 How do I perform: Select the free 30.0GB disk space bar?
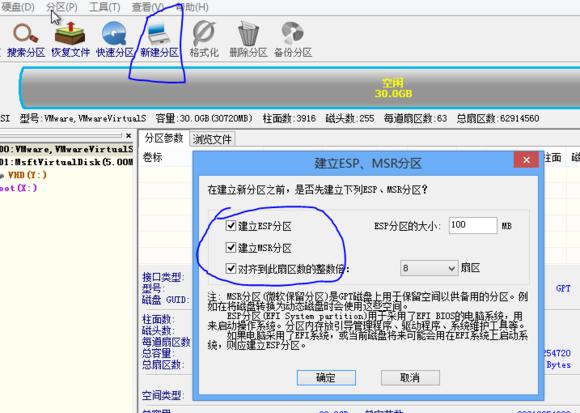300,88
